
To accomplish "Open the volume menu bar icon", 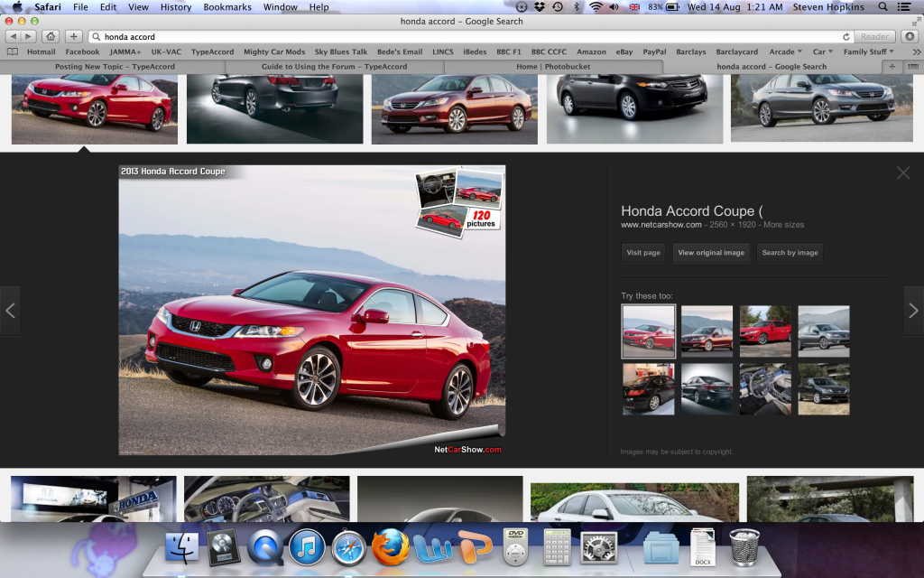I will (614, 7).
